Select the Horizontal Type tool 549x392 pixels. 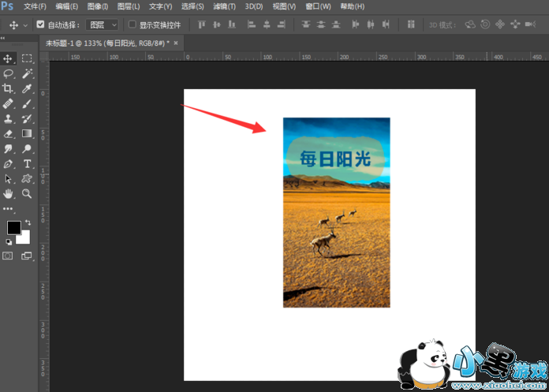(27, 163)
